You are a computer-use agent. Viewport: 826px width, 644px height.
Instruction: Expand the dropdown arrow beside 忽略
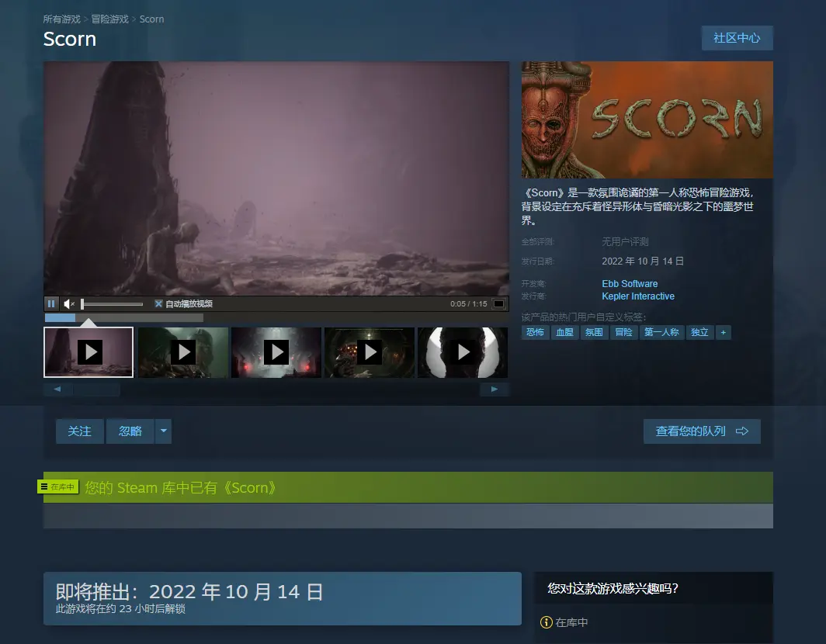point(164,431)
